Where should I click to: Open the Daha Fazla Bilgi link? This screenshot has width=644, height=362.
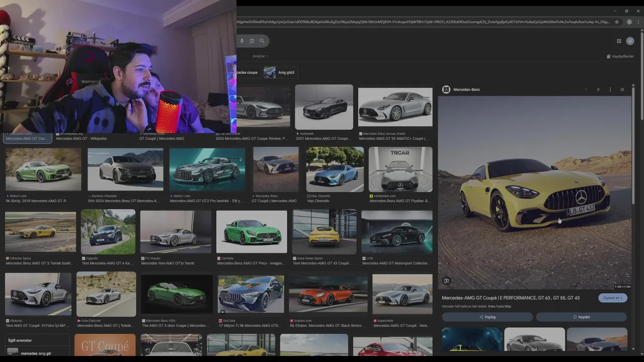[500, 306]
